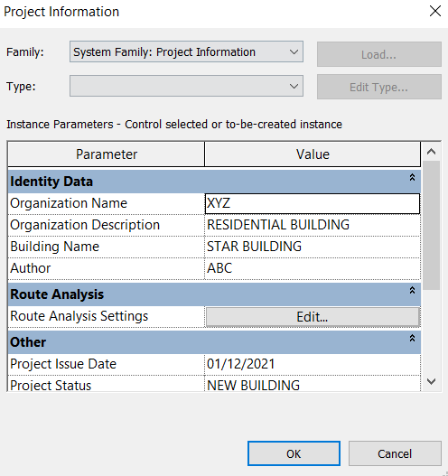Collapse the Route Analysis section chevron
The height and width of the screenshot is (476, 448).
pos(412,290)
